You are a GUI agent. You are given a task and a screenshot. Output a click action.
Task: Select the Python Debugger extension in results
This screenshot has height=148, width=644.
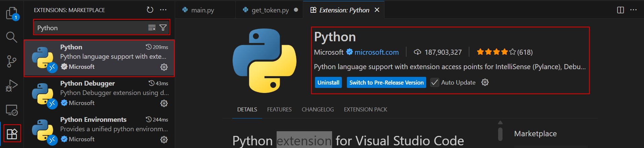tap(99, 94)
